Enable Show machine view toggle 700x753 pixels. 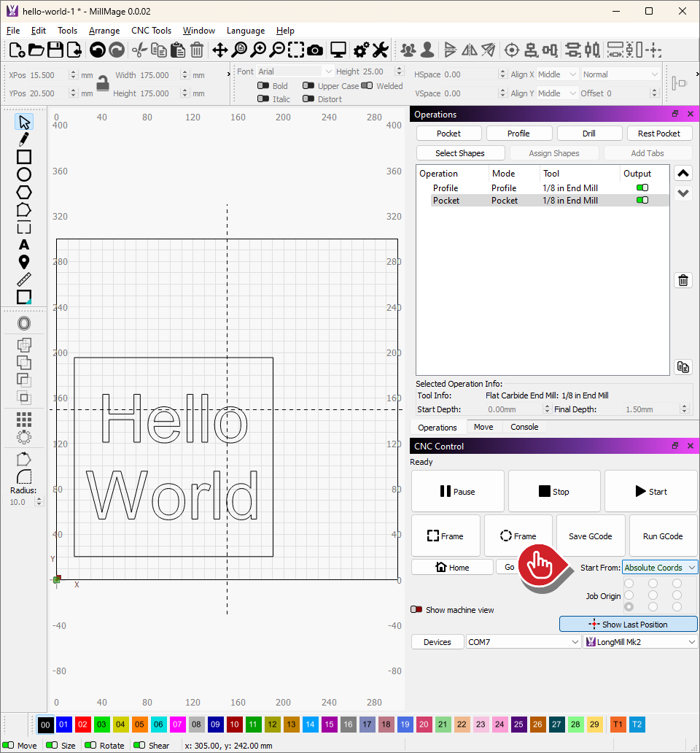416,610
